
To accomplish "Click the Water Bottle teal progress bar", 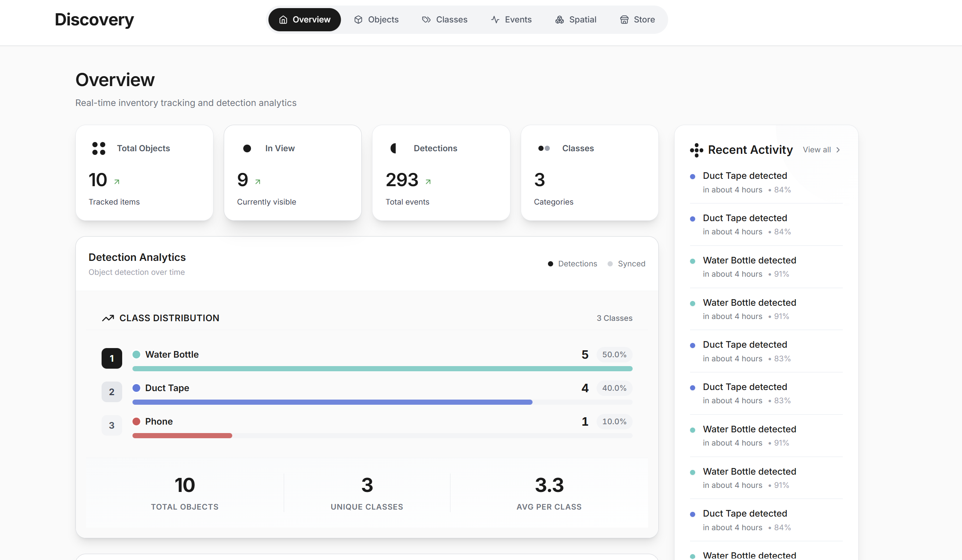I will [x=382, y=368].
